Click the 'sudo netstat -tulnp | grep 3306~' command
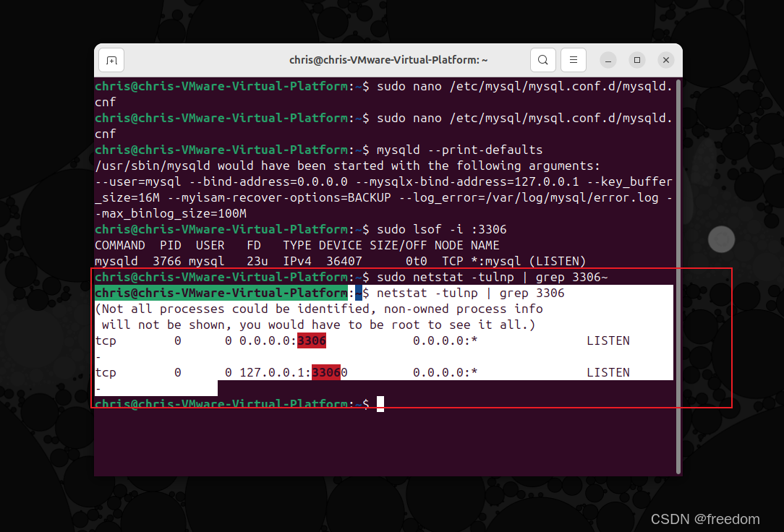 [492, 278]
